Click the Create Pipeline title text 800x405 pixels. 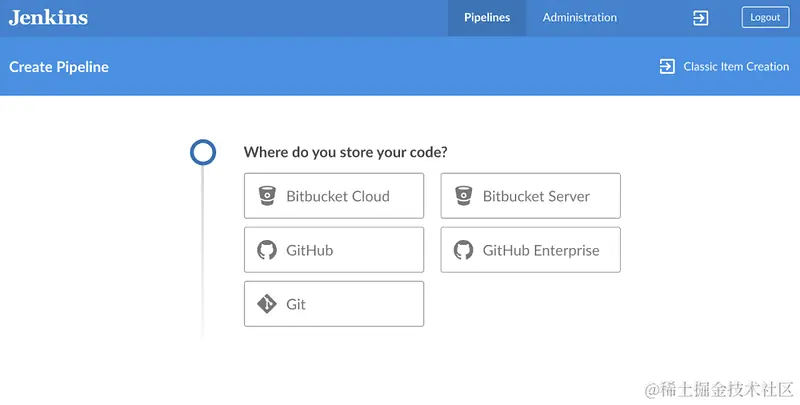click(x=59, y=67)
